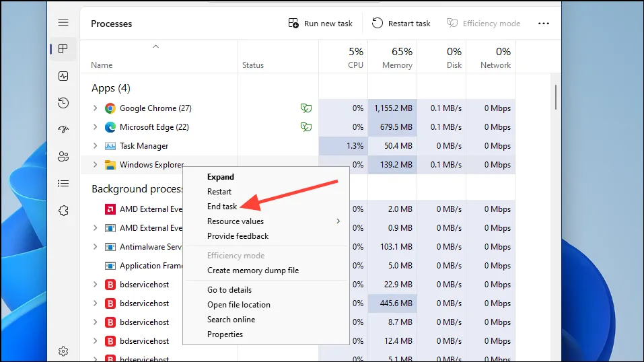Click the Restart task button
644x362 pixels.
coord(401,24)
